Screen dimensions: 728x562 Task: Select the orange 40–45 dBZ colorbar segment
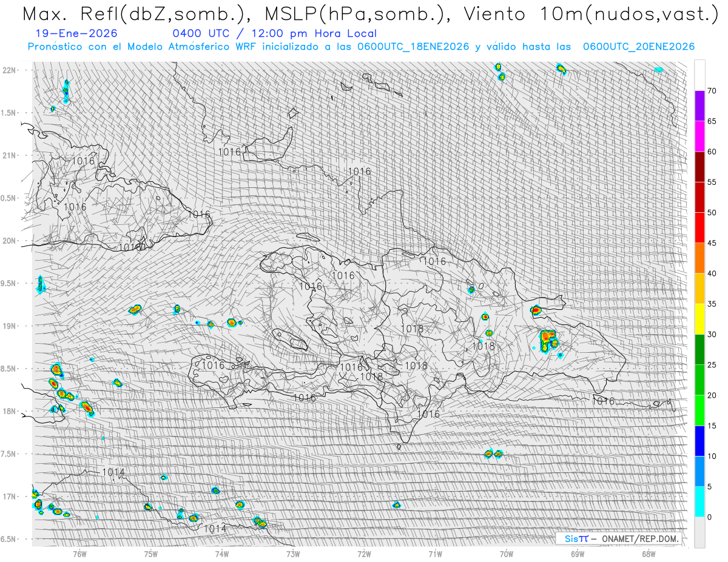tap(699, 258)
